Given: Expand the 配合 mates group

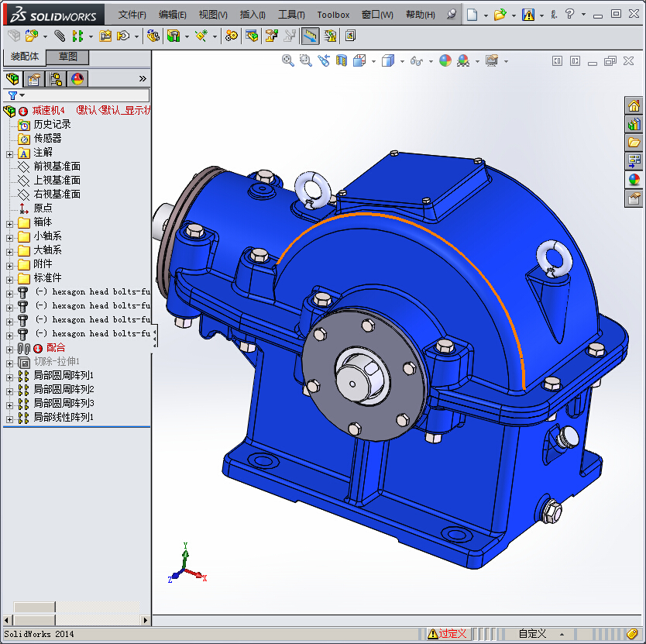Looking at the screenshot, I should [x=9, y=350].
